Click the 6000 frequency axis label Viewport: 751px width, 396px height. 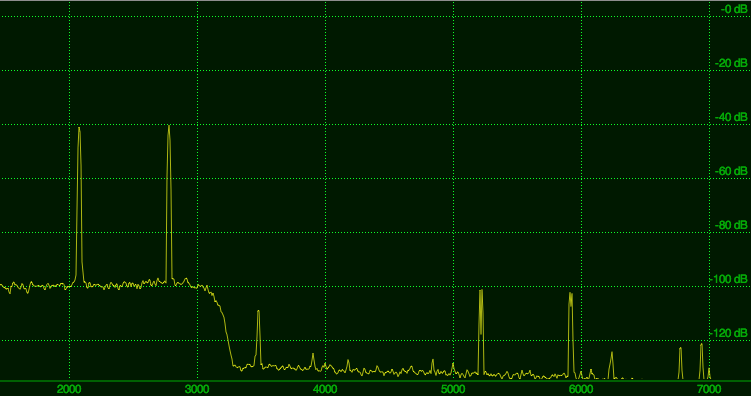581,388
